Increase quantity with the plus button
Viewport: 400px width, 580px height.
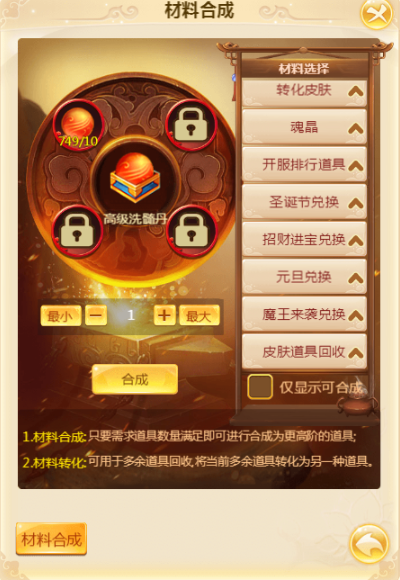[x=164, y=316]
